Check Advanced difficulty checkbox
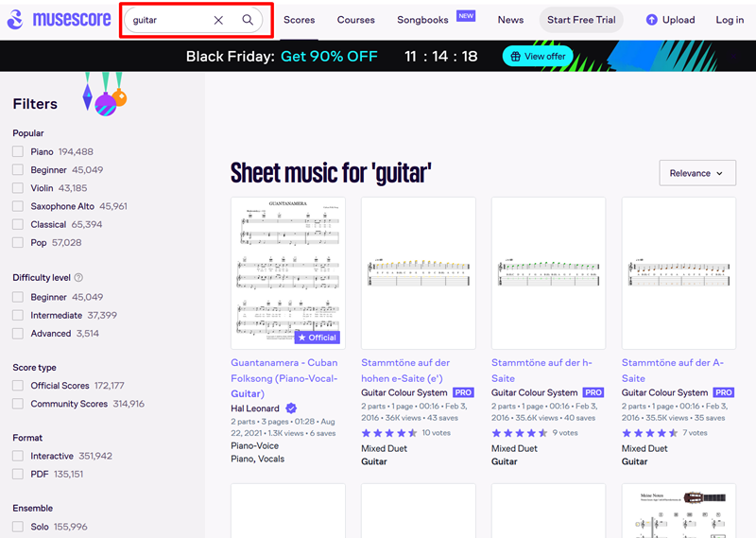The height and width of the screenshot is (538, 756). click(x=18, y=334)
